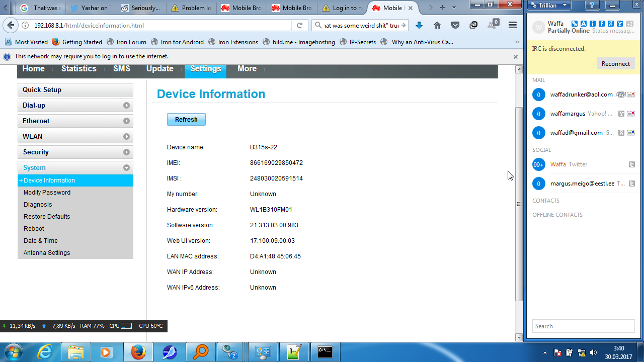Open the Windows Start menu
The width and height of the screenshot is (644, 362).
tap(13, 352)
